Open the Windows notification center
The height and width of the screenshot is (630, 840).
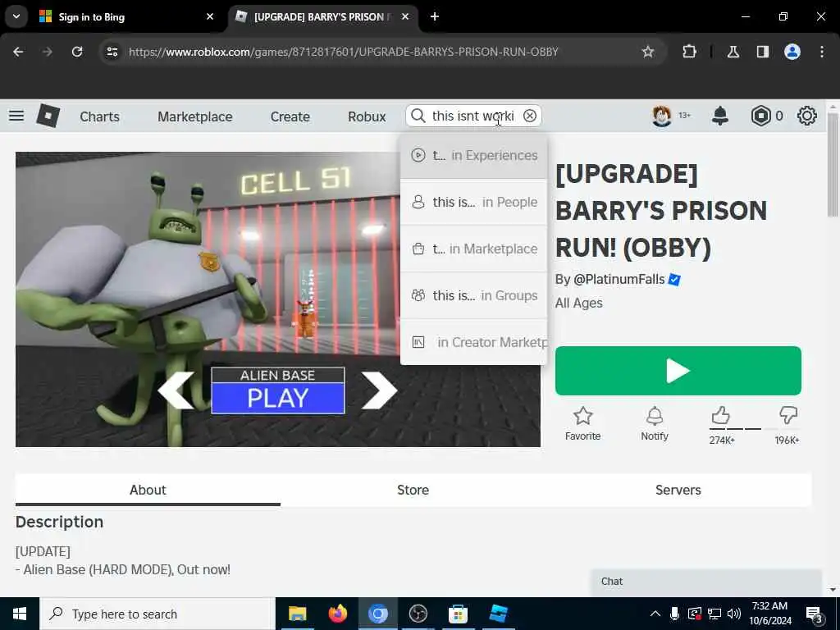click(815, 614)
